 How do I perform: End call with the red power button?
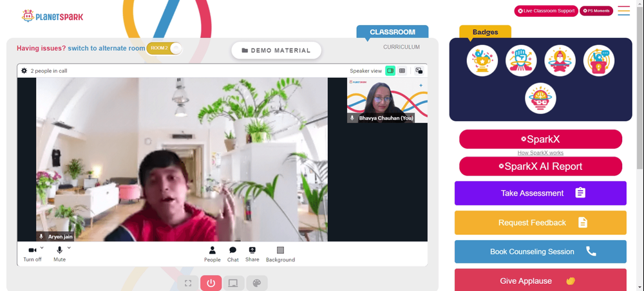pyautogui.click(x=211, y=283)
